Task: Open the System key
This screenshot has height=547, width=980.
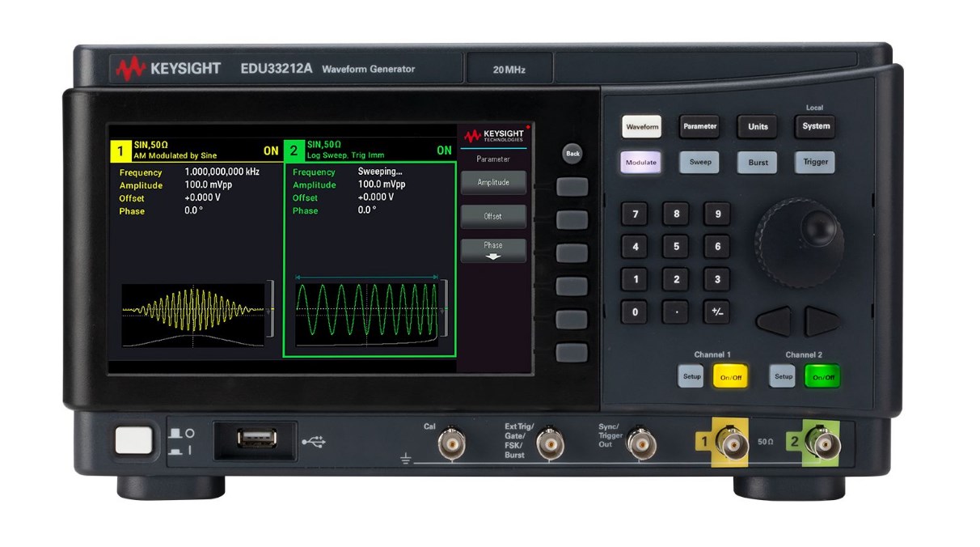Action: tap(815, 126)
